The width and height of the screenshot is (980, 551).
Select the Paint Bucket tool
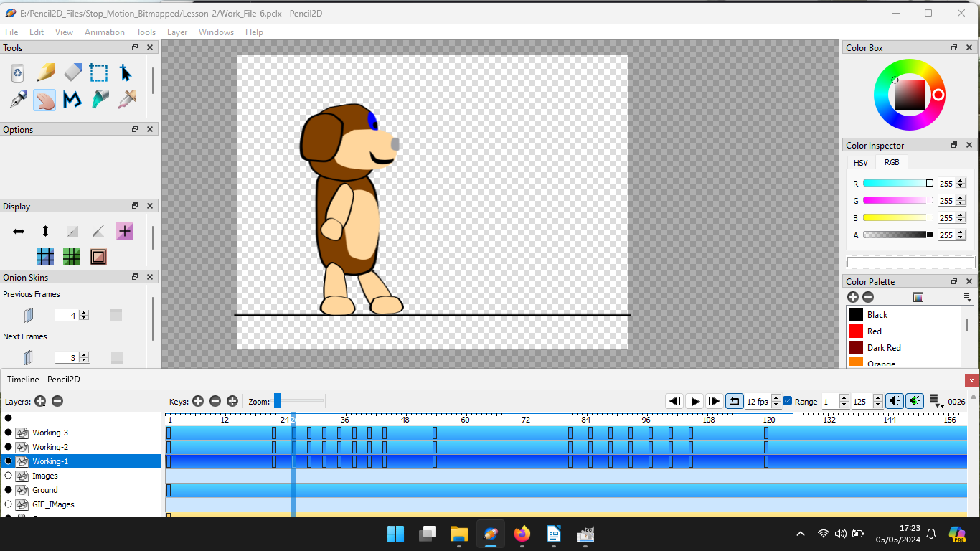[99, 99]
